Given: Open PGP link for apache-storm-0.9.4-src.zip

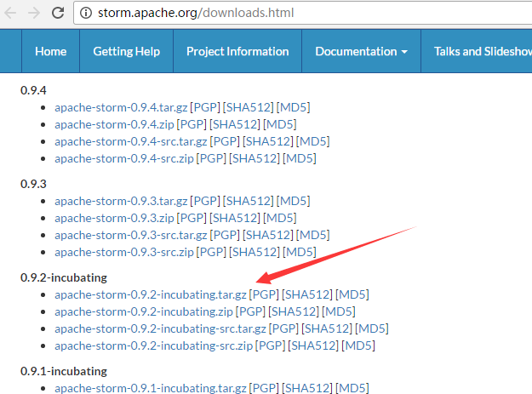Looking at the screenshot, I should pyautogui.click(x=211, y=158).
